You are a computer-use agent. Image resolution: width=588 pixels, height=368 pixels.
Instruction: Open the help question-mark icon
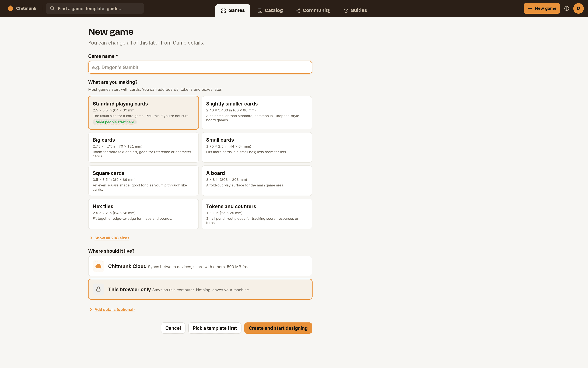click(x=567, y=9)
